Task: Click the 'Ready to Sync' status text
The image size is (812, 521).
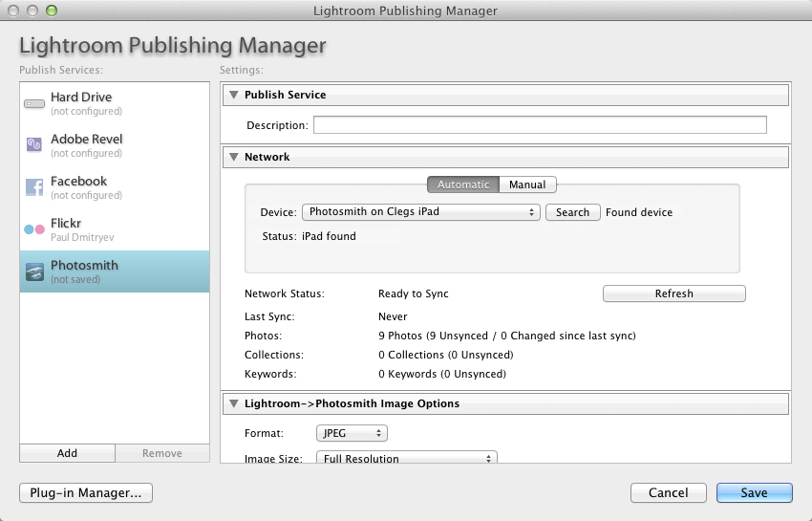Action: pos(414,293)
